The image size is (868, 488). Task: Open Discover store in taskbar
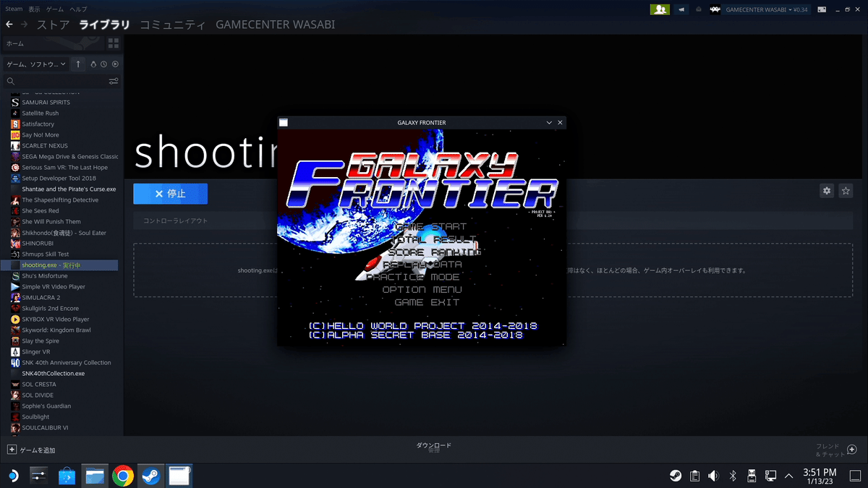pos(67,475)
